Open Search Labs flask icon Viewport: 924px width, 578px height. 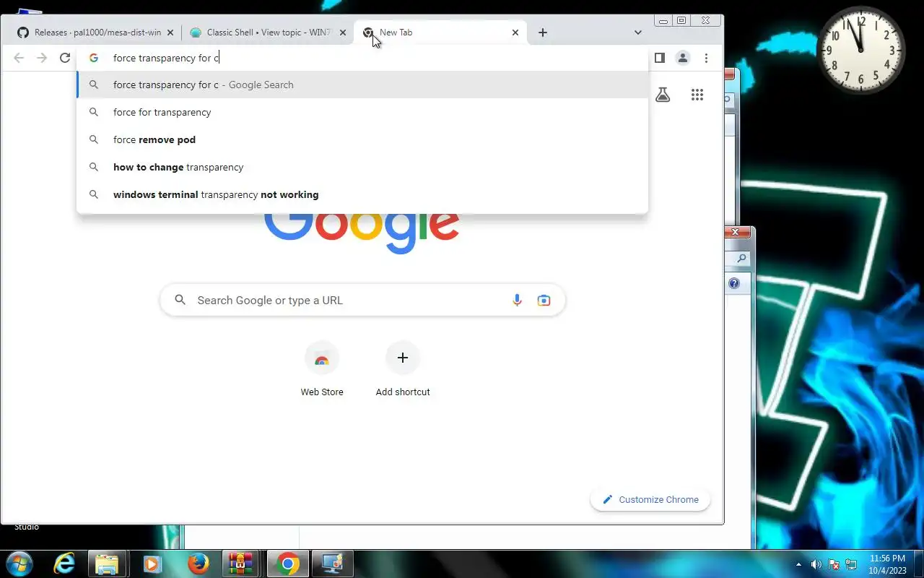(x=663, y=95)
